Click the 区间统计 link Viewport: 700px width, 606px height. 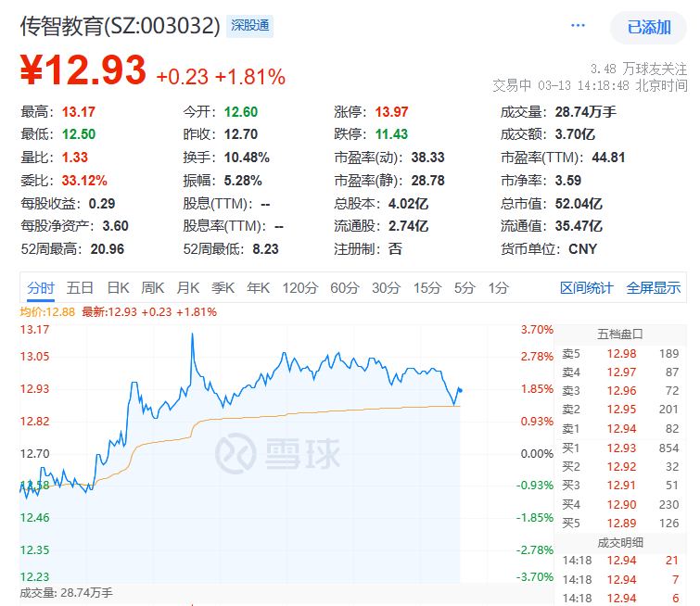point(586,288)
